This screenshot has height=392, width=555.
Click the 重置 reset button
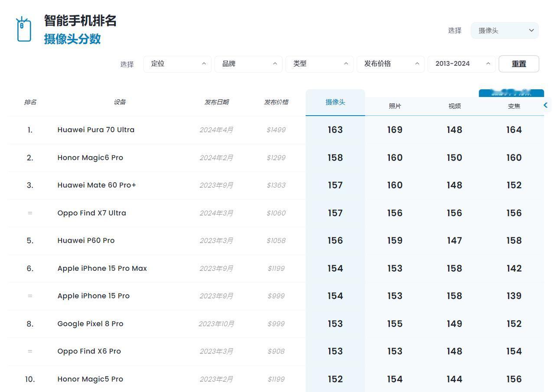(519, 64)
